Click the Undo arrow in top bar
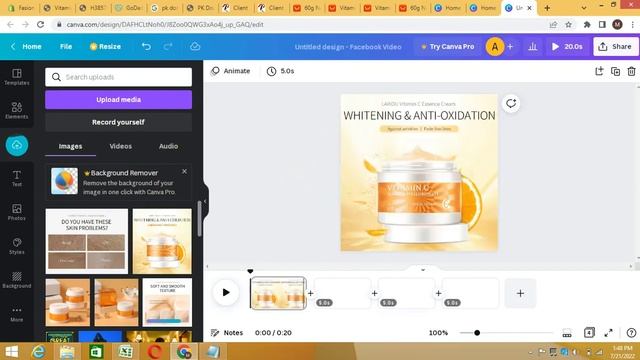The width and height of the screenshot is (640, 360). click(x=146, y=47)
